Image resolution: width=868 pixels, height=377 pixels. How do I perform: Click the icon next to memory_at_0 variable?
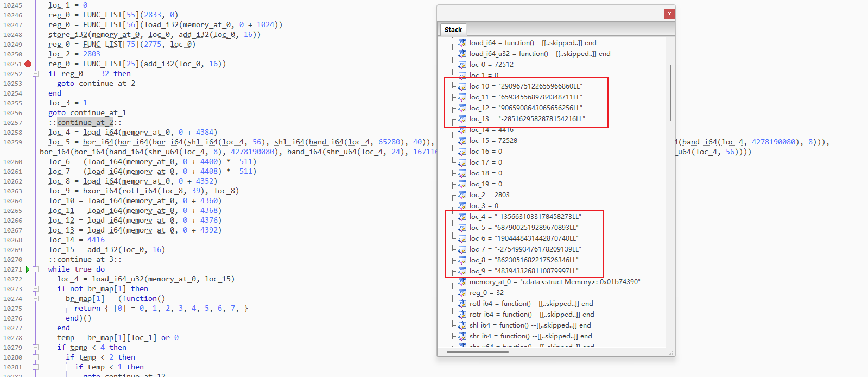(462, 282)
